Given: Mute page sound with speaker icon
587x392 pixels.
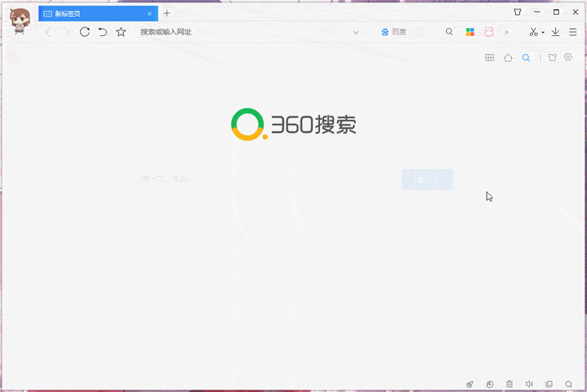Looking at the screenshot, I should [x=529, y=383].
